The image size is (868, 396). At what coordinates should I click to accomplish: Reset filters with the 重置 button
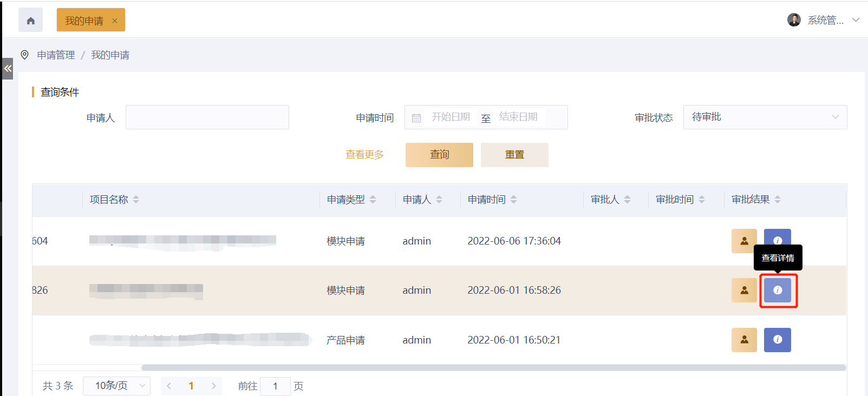click(x=514, y=155)
